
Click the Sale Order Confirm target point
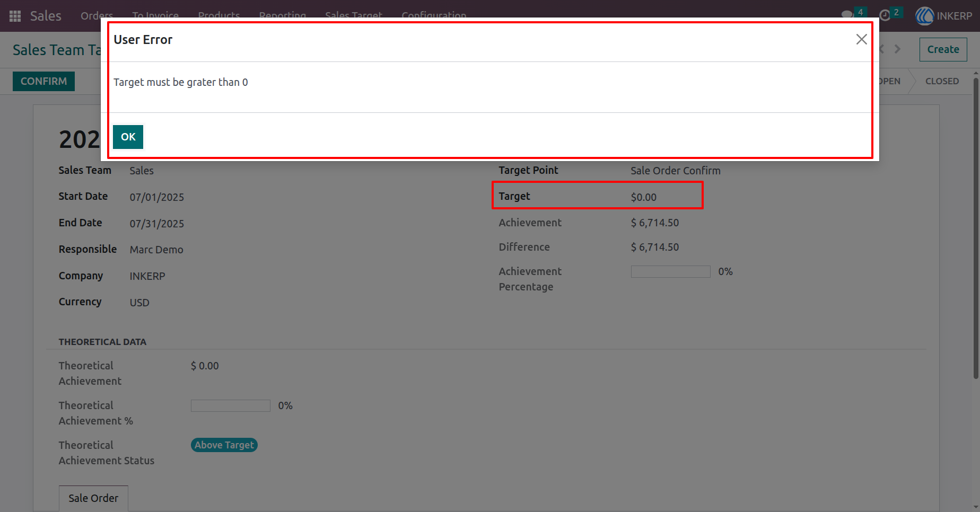[676, 171]
